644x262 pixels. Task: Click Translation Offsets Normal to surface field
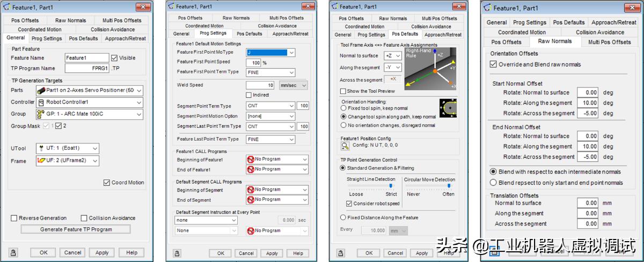click(588, 203)
